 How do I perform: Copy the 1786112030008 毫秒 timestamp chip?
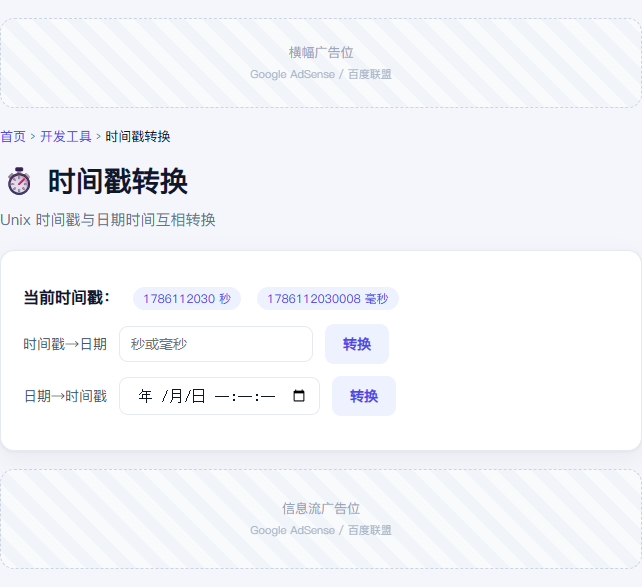pyautogui.click(x=328, y=298)
